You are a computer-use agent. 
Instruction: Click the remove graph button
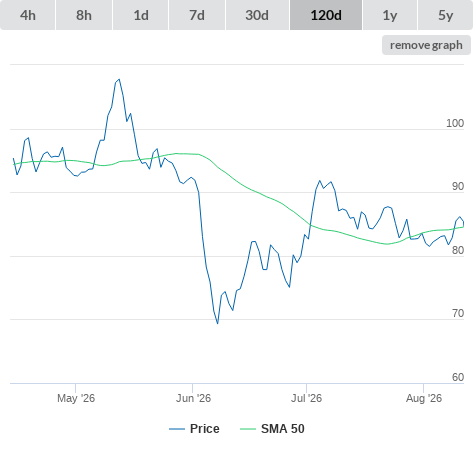426,45
